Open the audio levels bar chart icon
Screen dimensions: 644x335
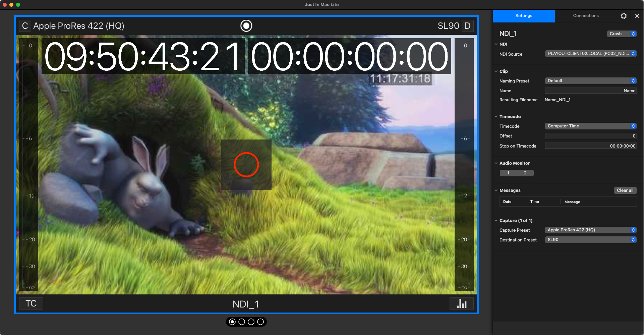(x=461, y=303)
